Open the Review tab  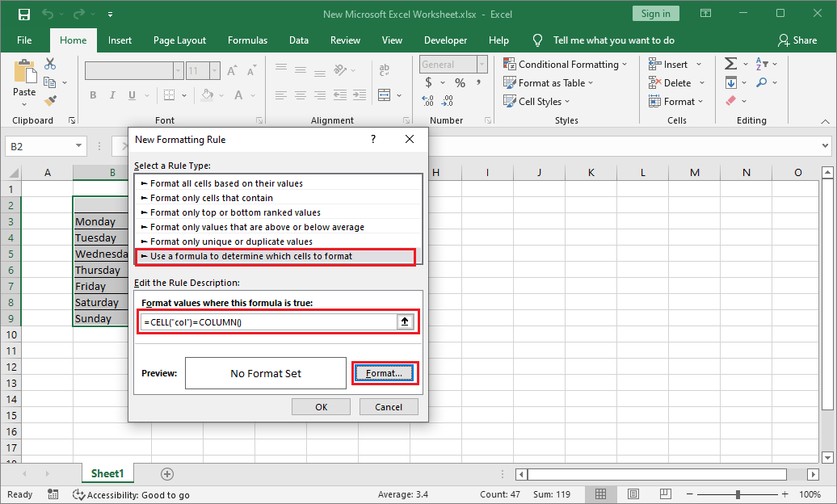[x=345, y=40]
